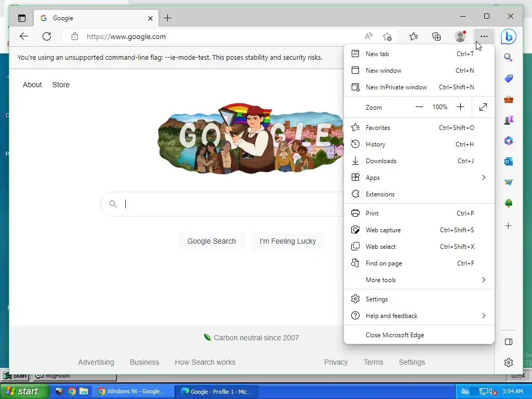Open Collections toolbar icon
532x399 pixels.
[436, 36]
